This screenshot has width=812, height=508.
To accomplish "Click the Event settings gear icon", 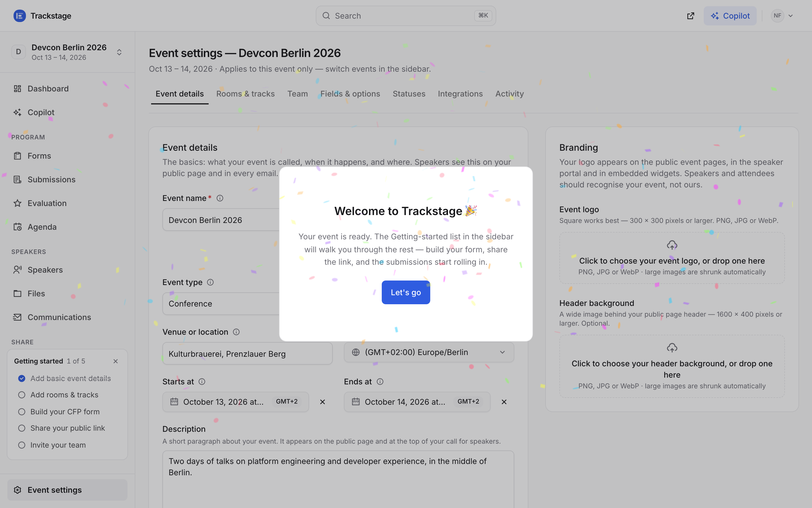I will tap(17, 490).
